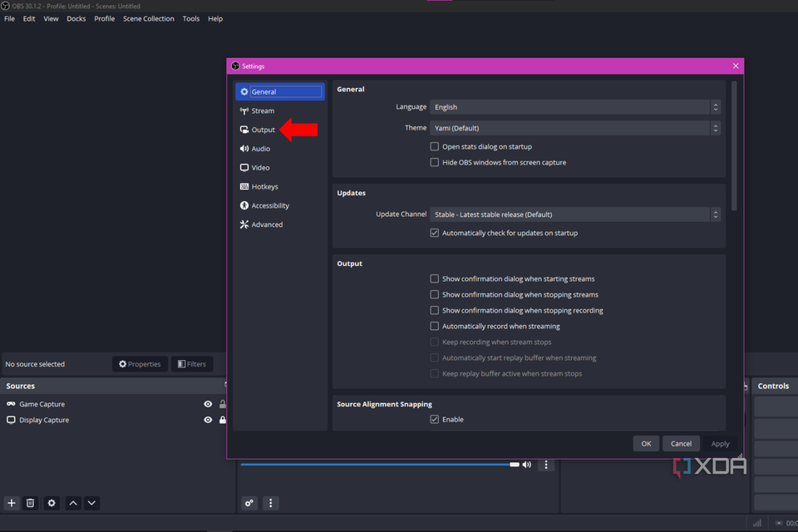Select the General settings section
The image size is (798, 532).
[x=279, y=91]
